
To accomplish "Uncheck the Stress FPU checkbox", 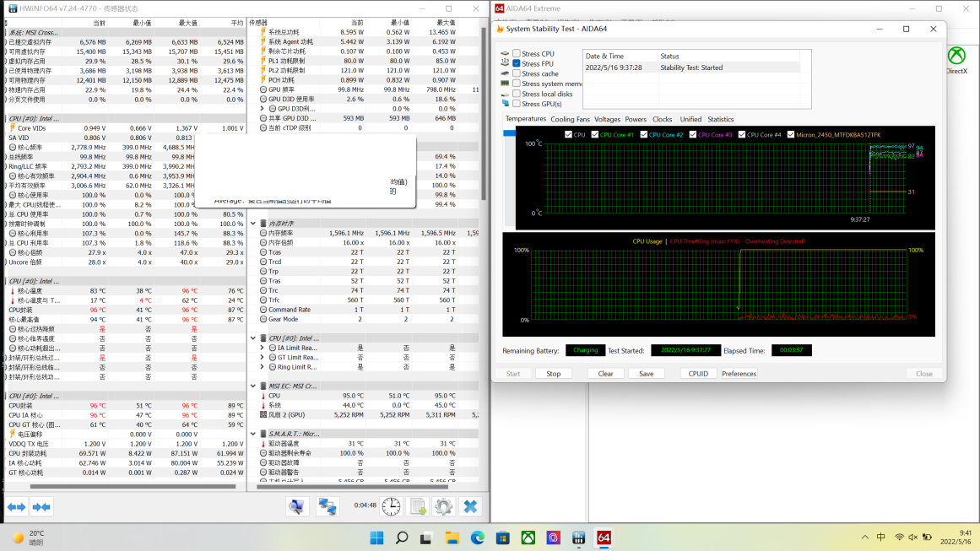I will (x=517, y=63).
